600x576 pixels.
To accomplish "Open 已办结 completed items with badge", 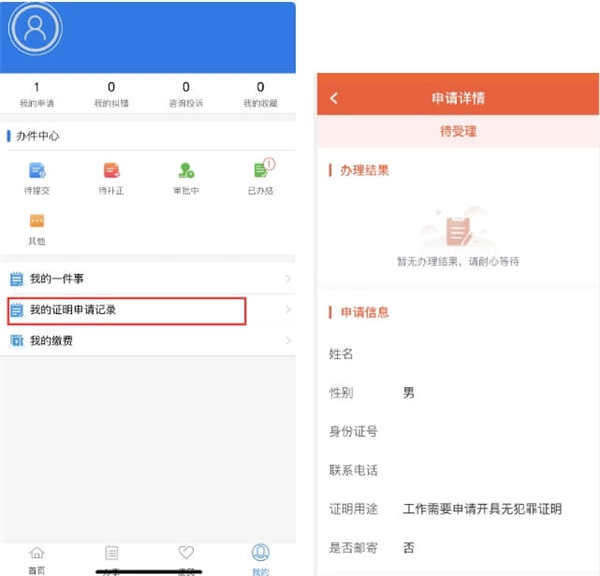I will [261, 177].
